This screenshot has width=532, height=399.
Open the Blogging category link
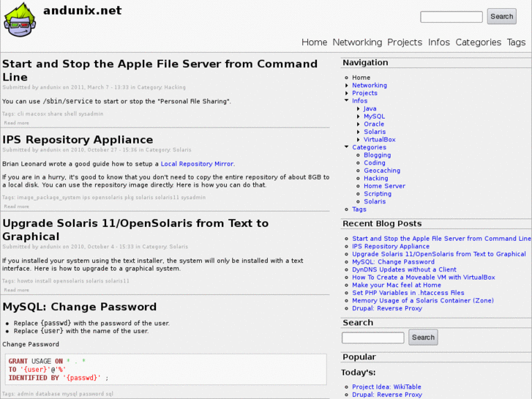(378, 155)
